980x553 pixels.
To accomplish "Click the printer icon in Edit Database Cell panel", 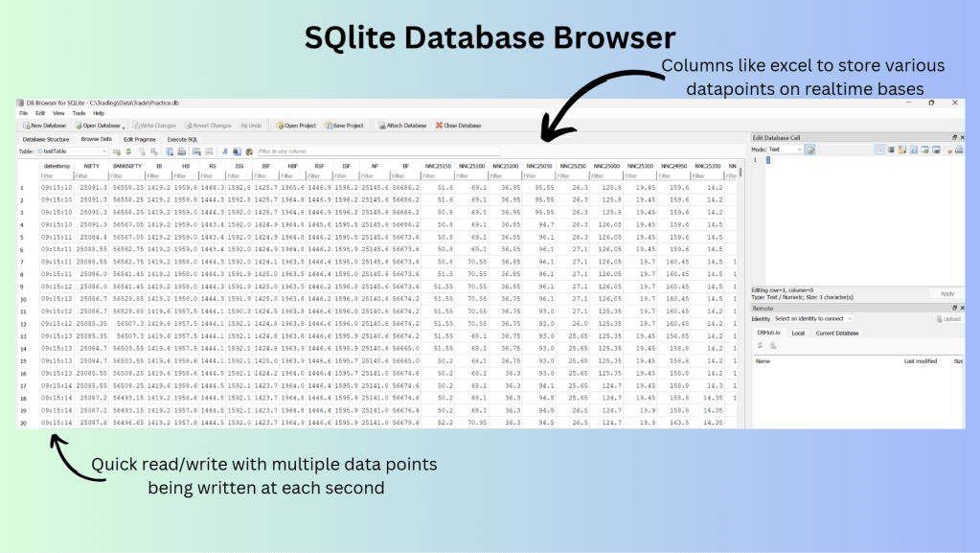I will pos(959,150).
